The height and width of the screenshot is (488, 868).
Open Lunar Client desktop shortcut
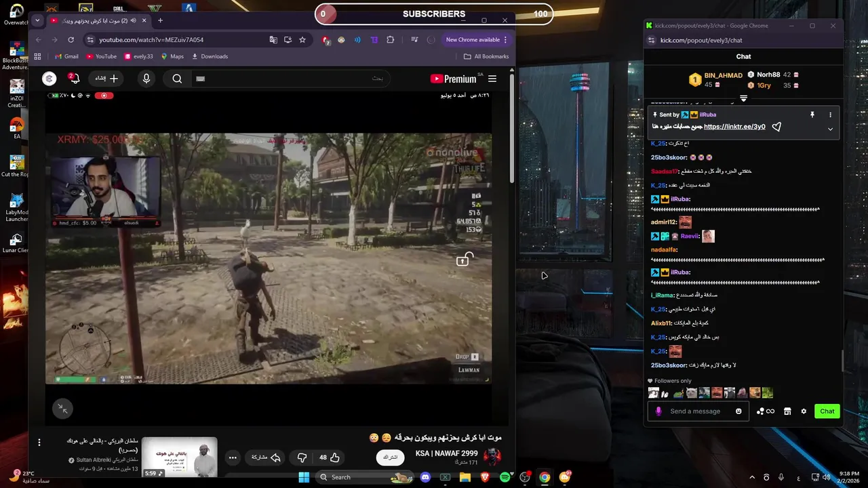(x=16, y=243)
